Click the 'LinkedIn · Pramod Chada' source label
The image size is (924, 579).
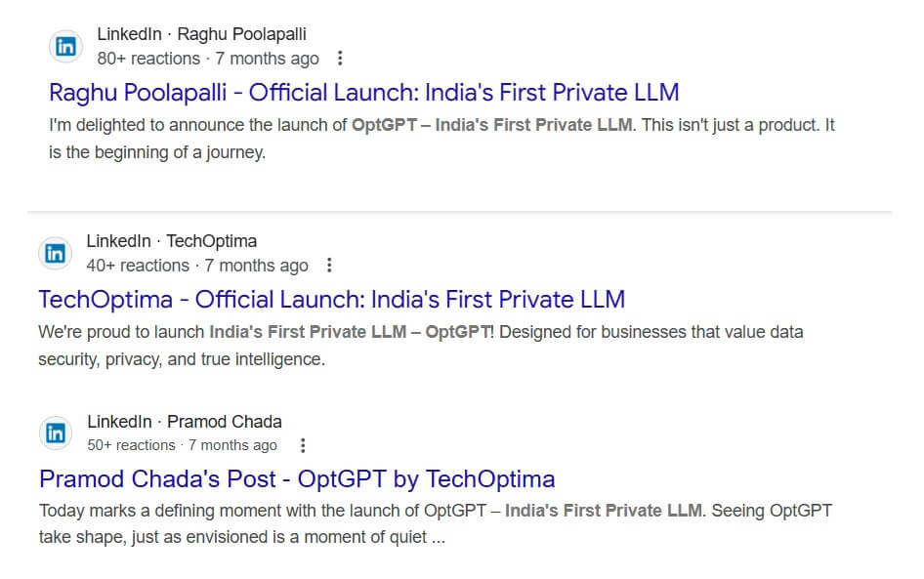tap(185, 422)
